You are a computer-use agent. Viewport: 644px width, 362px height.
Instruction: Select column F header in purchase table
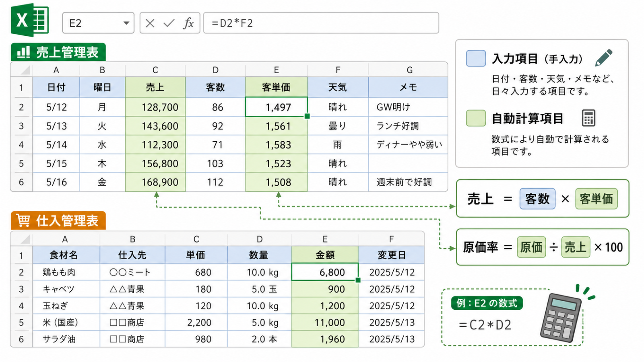391,239
